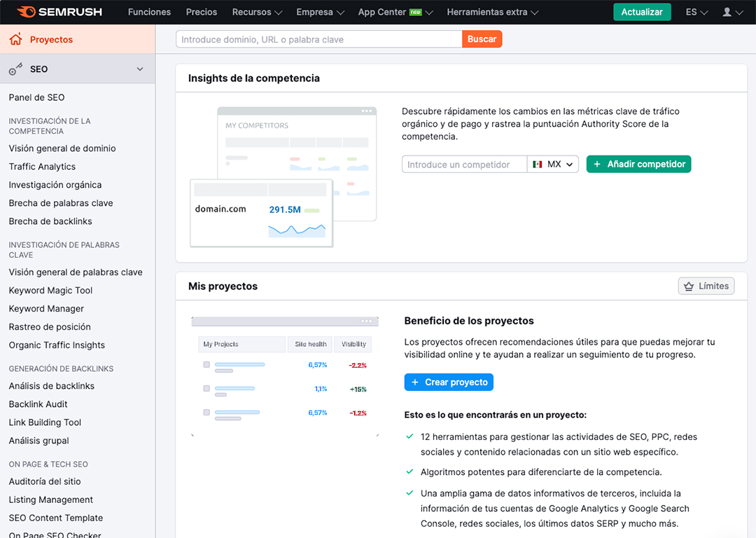
Task: Click the 'Mis proyectos' heading
Action: (223, 286)
